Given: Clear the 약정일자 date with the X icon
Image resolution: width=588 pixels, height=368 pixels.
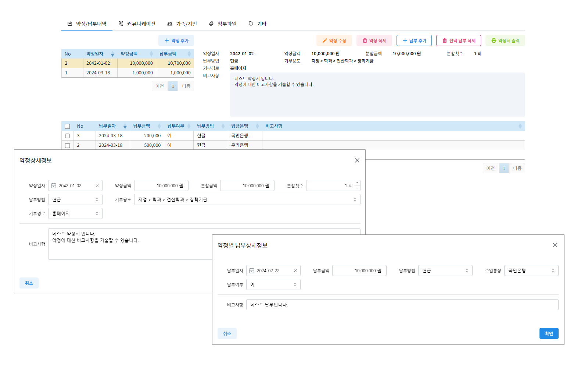Looking at the screenshot, I should [x=97, y=186].
